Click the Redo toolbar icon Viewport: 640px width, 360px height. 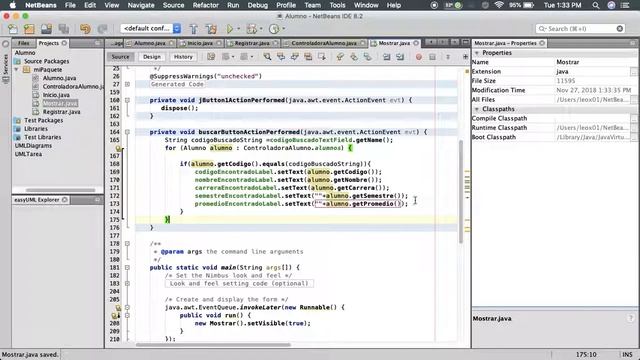(x=102, y=29)
